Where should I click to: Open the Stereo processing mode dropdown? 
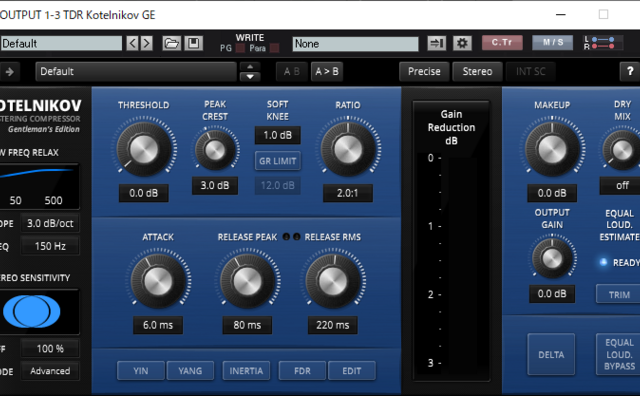coord(477,71)
